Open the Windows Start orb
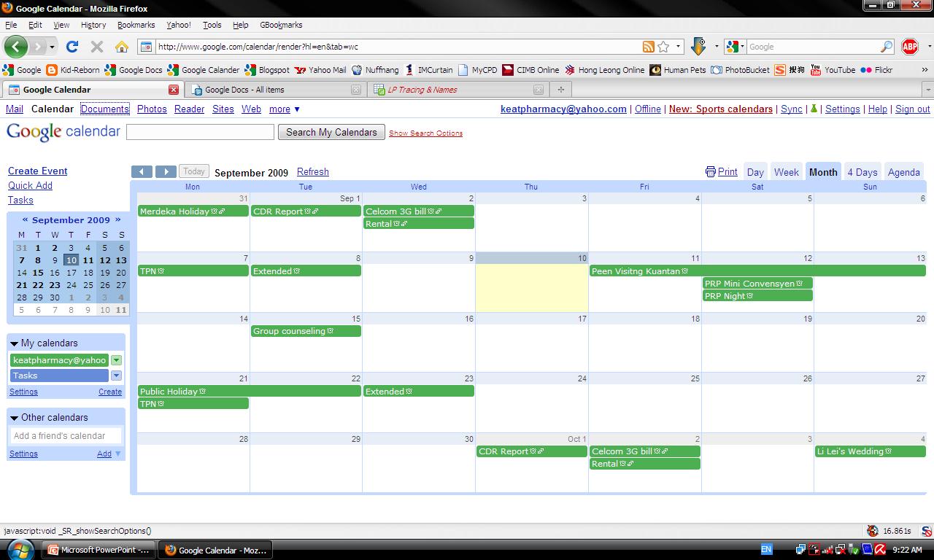 [19, 549]
